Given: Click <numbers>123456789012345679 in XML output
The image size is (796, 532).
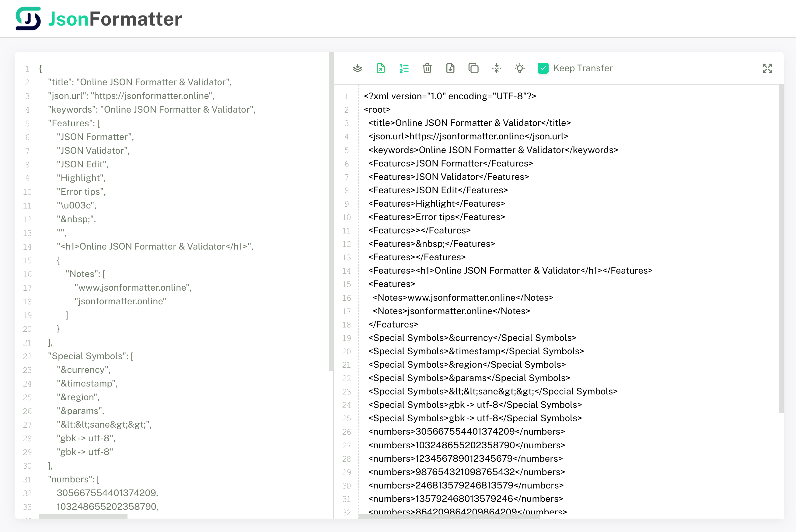Looking at the screenshot, I should 466,459.
